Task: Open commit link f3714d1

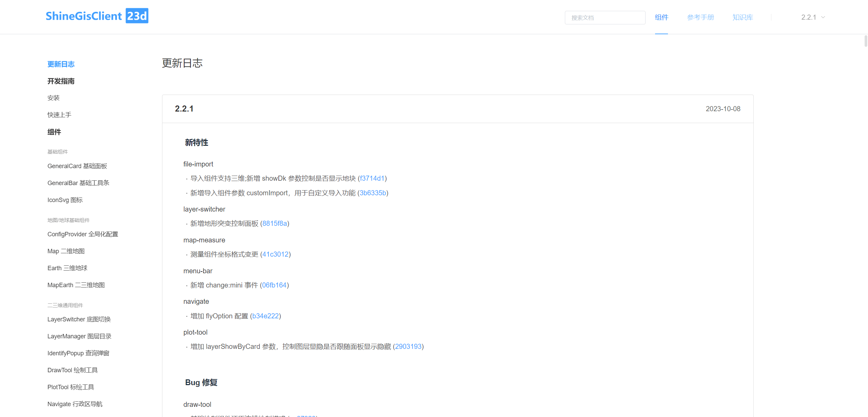Action: (372, 178)
